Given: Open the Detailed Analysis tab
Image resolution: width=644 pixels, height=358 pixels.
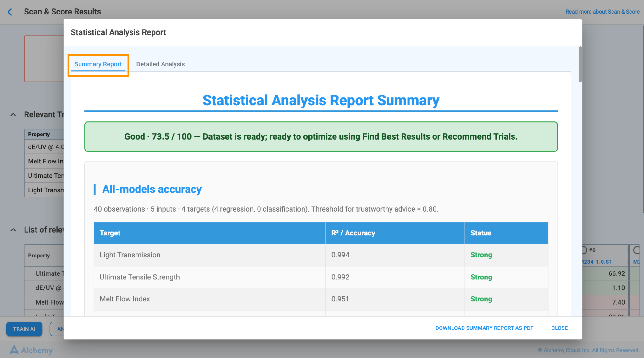Looking at the screenshot, I should (x=160, y=64).
